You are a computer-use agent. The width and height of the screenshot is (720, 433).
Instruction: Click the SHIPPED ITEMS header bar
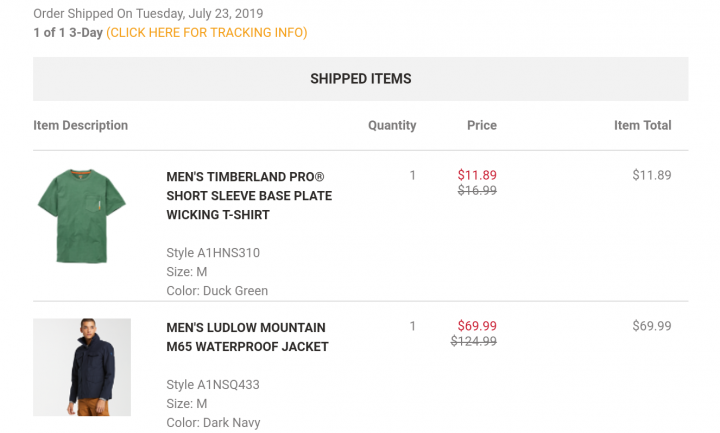[360, 79]
